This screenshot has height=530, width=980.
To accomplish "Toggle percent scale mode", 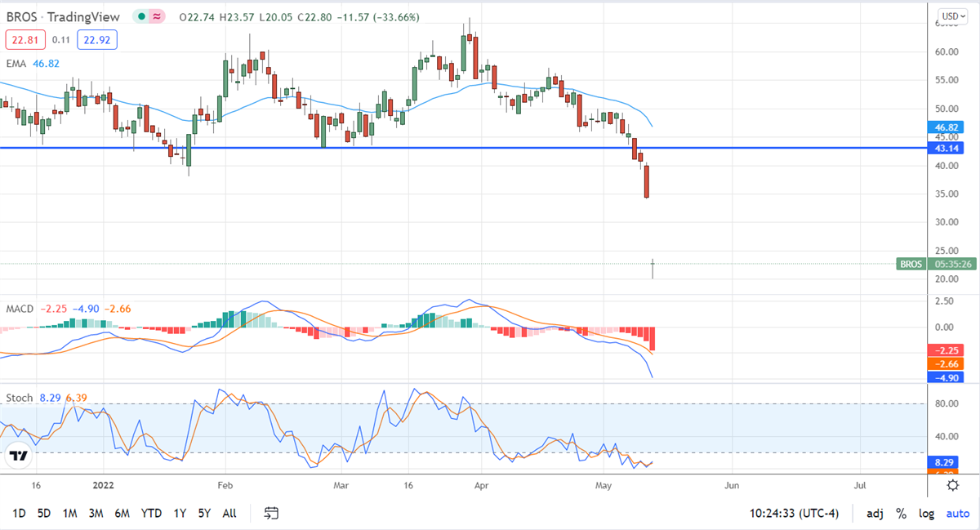I will [x=901, y=514].
